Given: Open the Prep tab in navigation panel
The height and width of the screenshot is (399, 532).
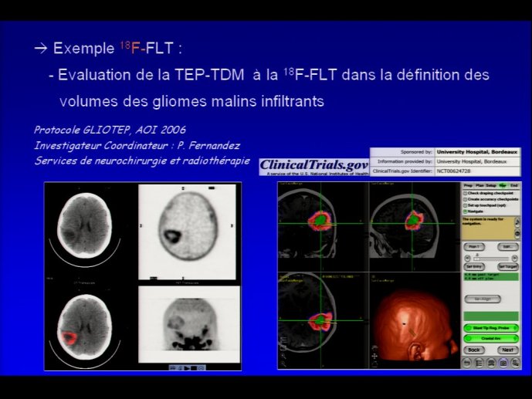Looking at the screenshot, I should (x=468, y=185).
